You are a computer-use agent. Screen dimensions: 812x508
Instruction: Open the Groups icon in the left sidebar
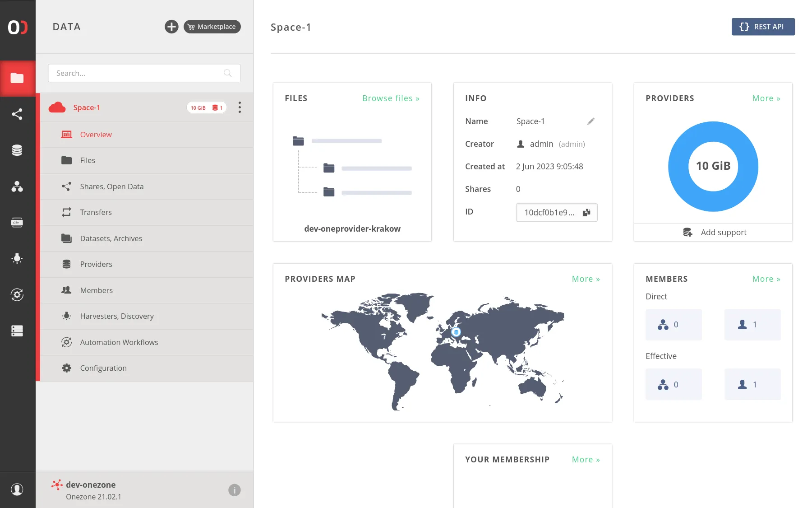click(x=17, y=186)
